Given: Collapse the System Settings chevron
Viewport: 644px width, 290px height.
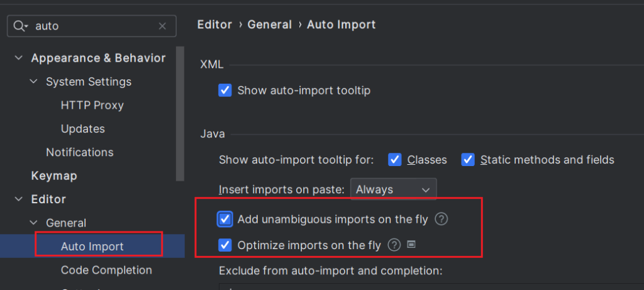Looking at the screenshot, I should (x=33, y=82).
